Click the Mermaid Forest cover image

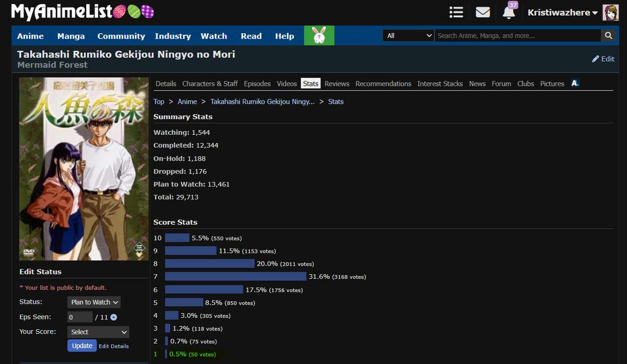(84, 169)
